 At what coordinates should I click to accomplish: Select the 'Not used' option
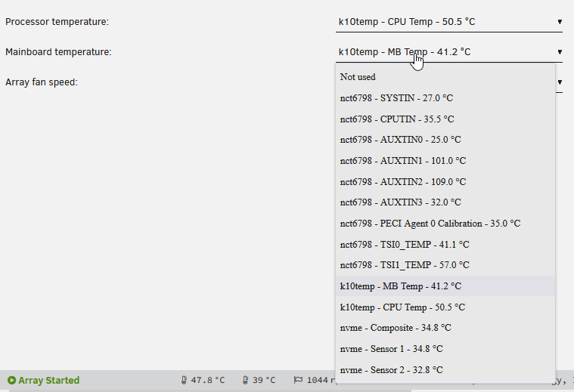coord(445,77)
